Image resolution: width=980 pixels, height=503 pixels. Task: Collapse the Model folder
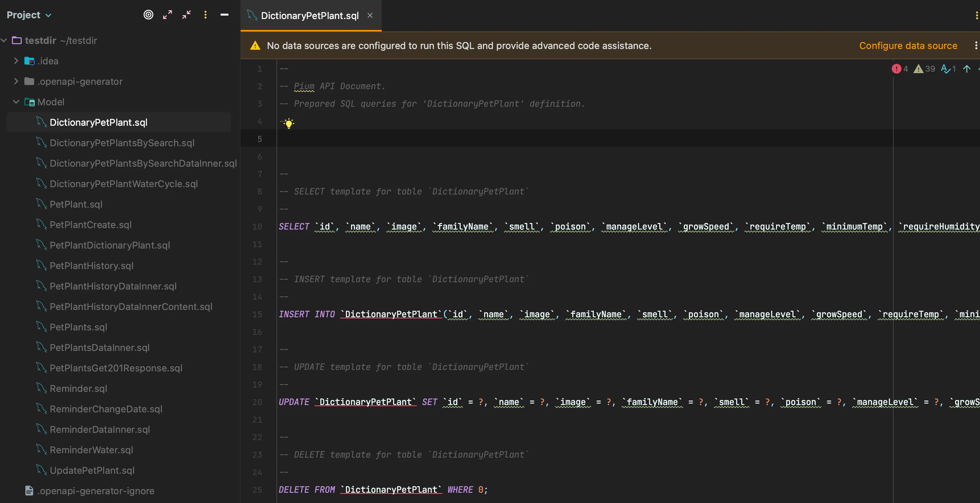[x=16, y=102]
